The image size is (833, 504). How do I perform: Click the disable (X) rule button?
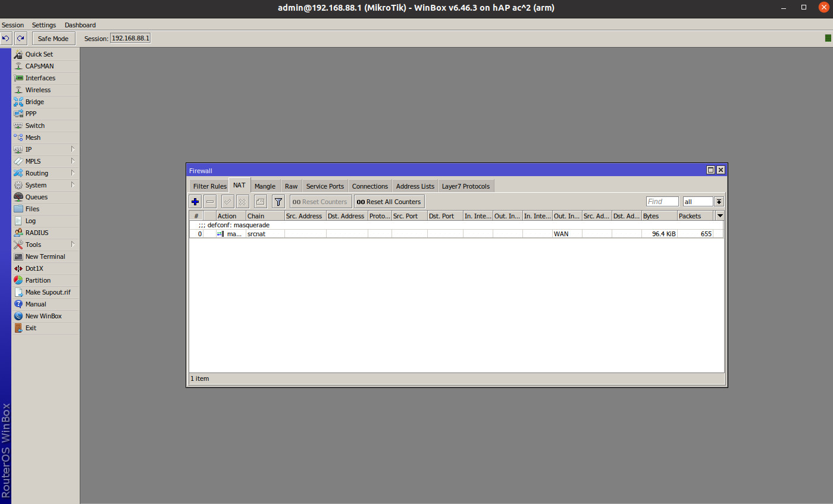pos(242,202)
